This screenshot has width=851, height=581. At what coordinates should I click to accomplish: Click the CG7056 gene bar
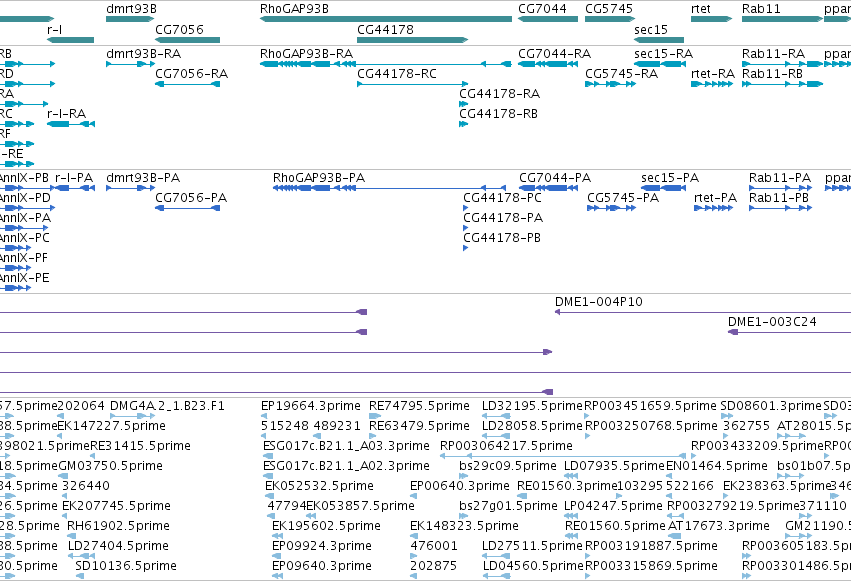pyautogui.click(x=188, y=40)
